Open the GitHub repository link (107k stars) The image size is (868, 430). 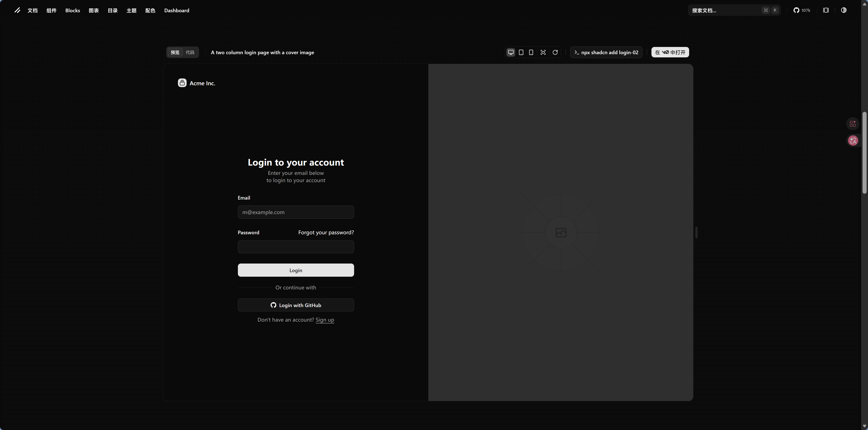pos(802,10)
